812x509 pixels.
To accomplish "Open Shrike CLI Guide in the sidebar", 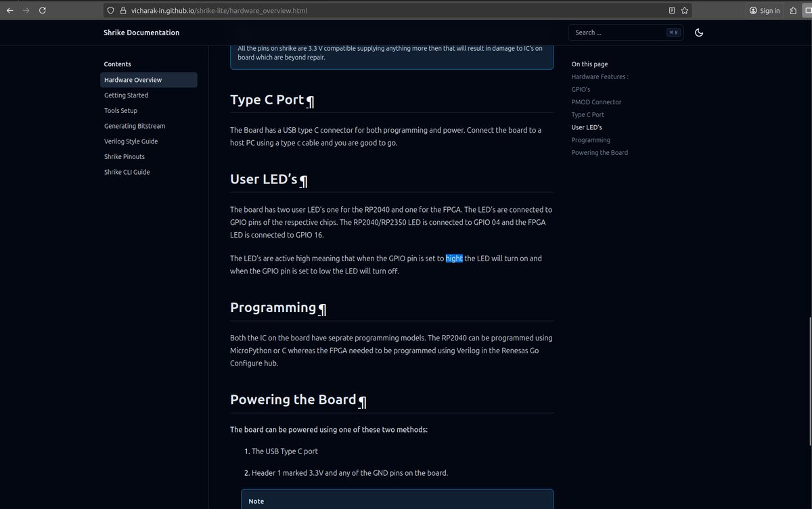I will tap(127, 172).
